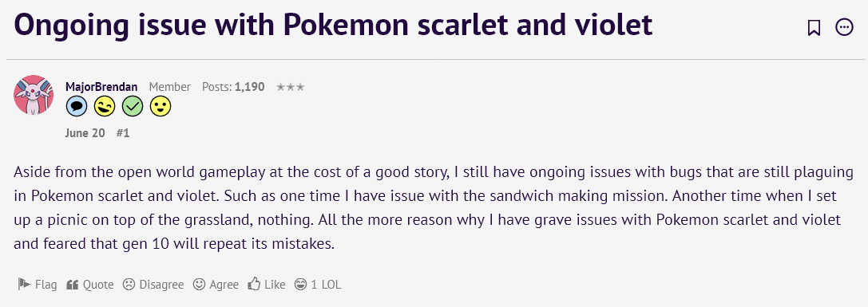Click the three-star member rank

290,87
